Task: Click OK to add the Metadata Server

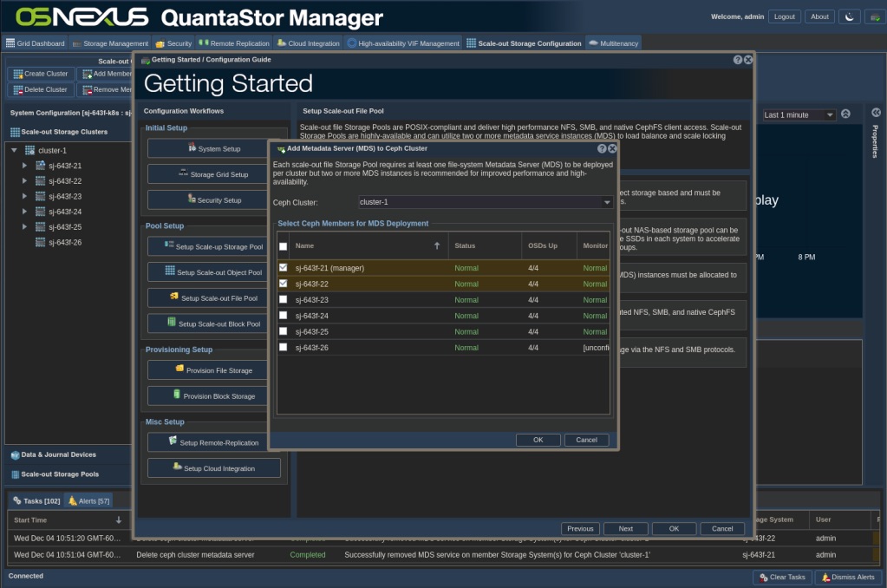Action: 538,440
